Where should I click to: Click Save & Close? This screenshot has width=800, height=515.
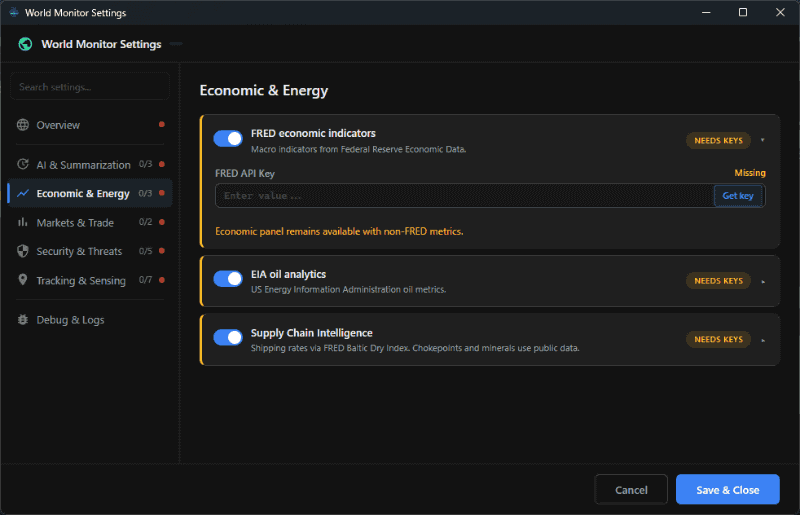pos(727,490)
